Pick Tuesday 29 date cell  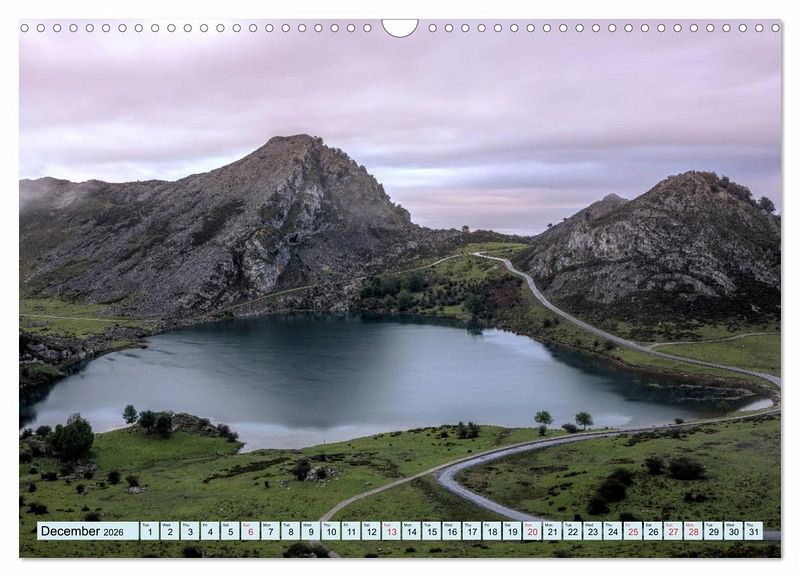(x=714, y=531)
